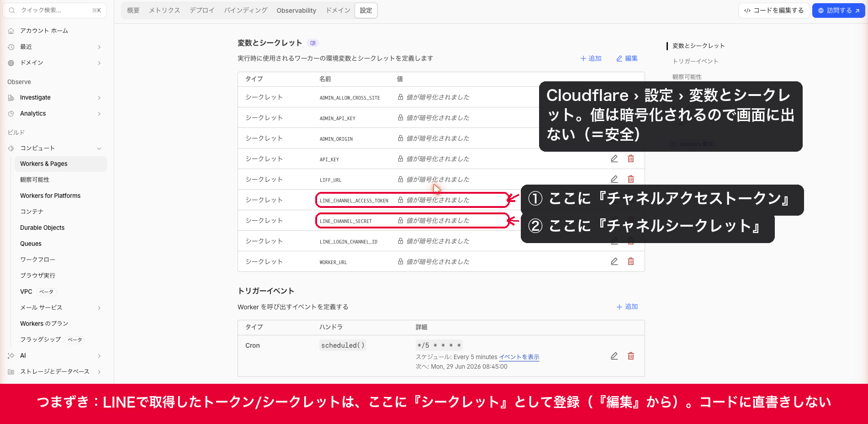Switch to the Observability tab
Image resolution: width=868 pixels, height=424 pixels.
[296, 11]
